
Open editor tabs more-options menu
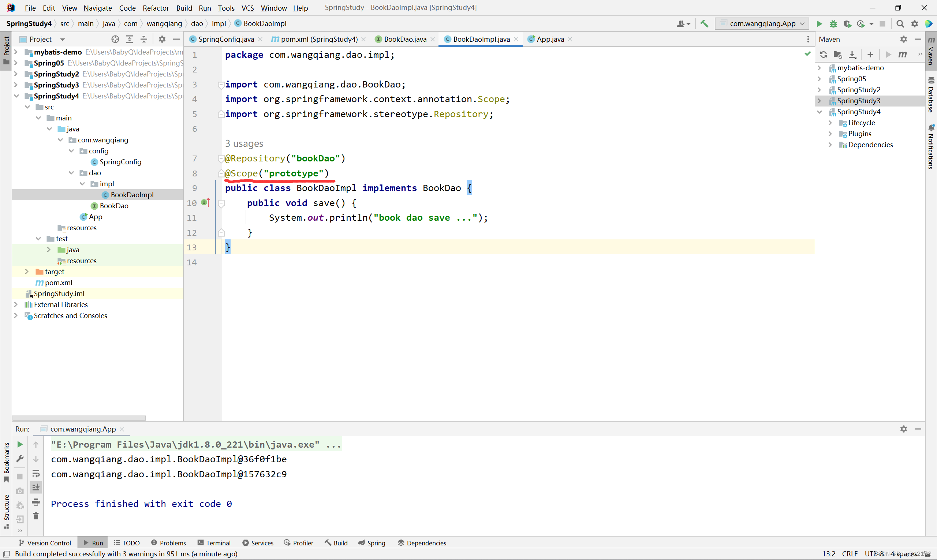click(808, 39)
